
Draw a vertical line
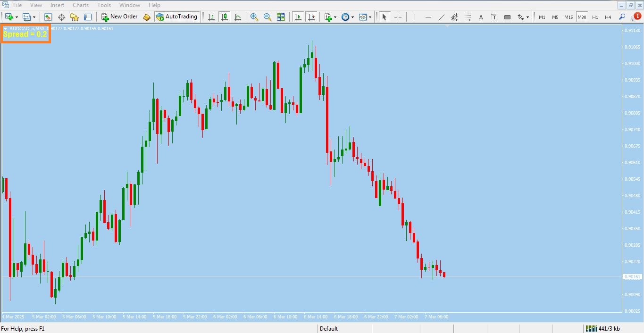(x=415, y=17)
